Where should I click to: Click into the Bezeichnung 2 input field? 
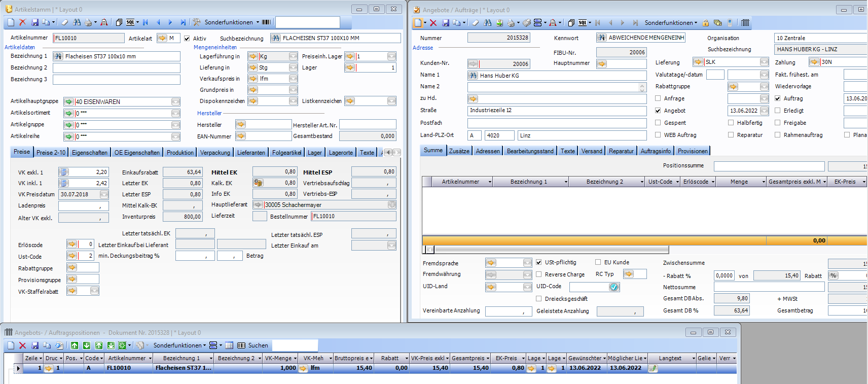click(116, 68)
